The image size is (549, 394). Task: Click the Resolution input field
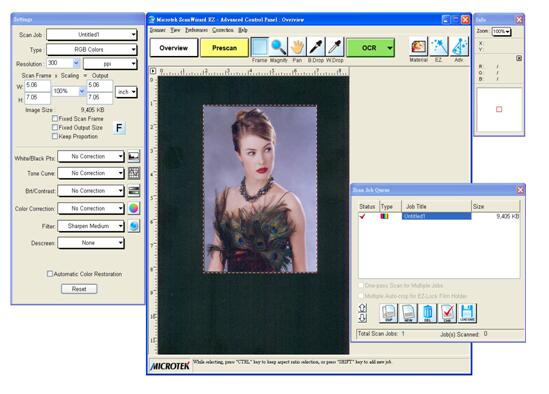[x=60, y=63]
